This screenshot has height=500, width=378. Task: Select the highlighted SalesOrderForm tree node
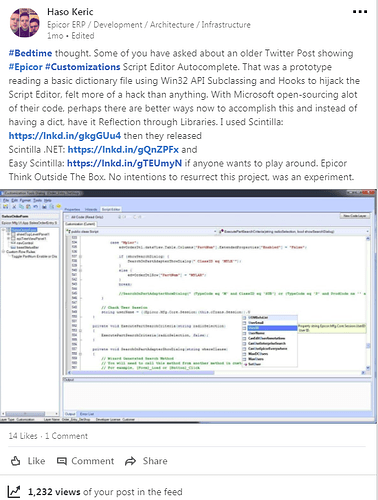pyautogui.click(x=24, y=230)
